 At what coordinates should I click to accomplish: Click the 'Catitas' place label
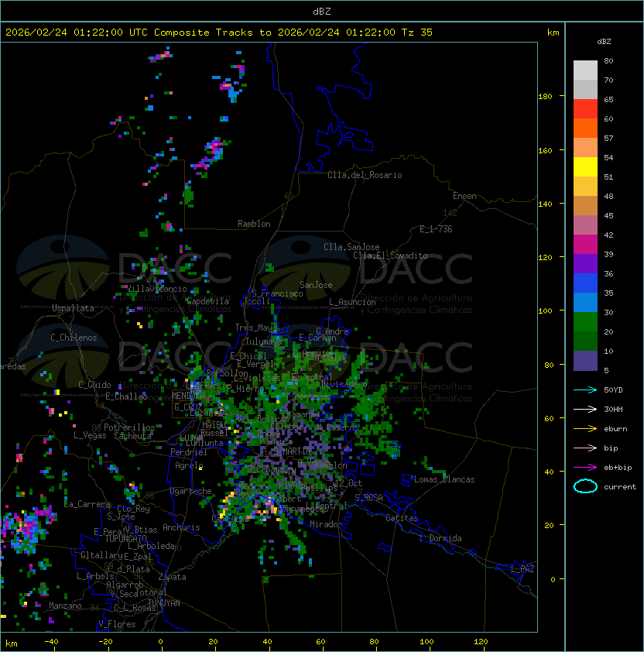(402, 518)
